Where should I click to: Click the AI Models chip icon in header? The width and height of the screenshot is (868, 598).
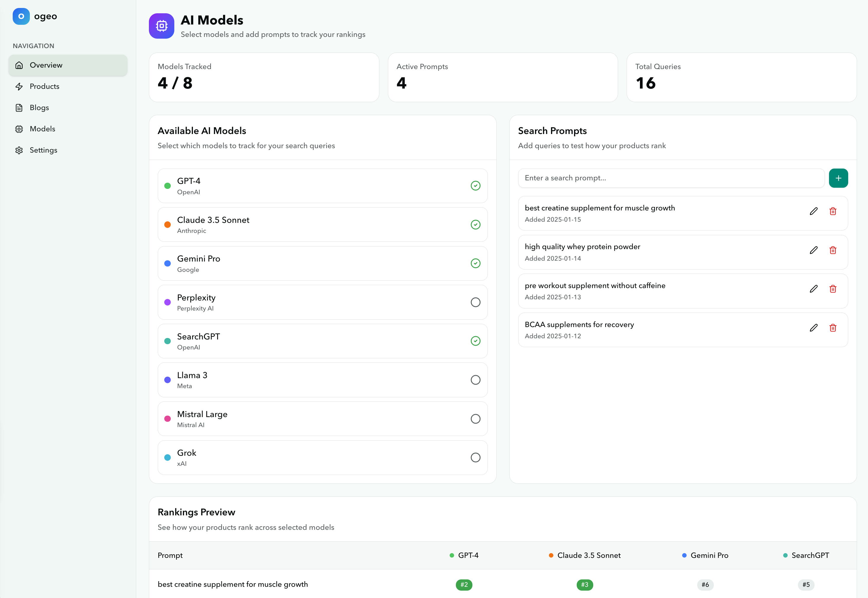tap(161, 26)
